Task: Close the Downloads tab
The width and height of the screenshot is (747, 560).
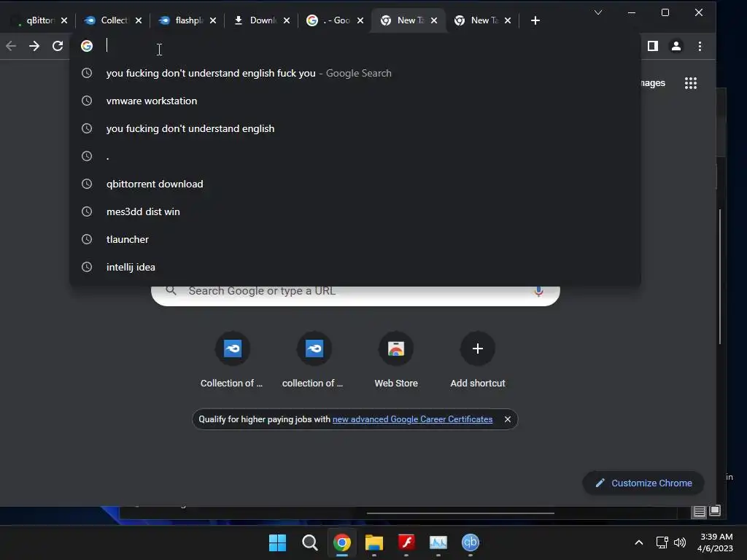Action: coord(286,20)
